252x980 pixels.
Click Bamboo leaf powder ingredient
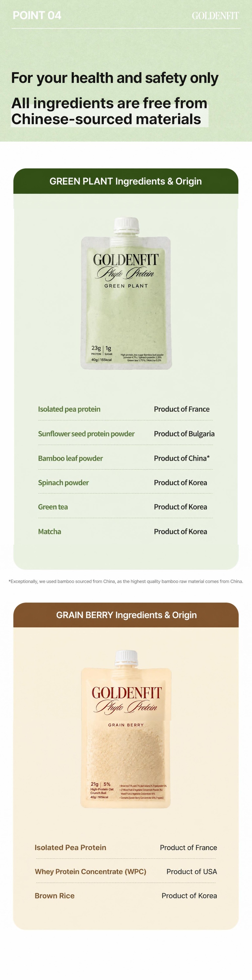(70, 458)
